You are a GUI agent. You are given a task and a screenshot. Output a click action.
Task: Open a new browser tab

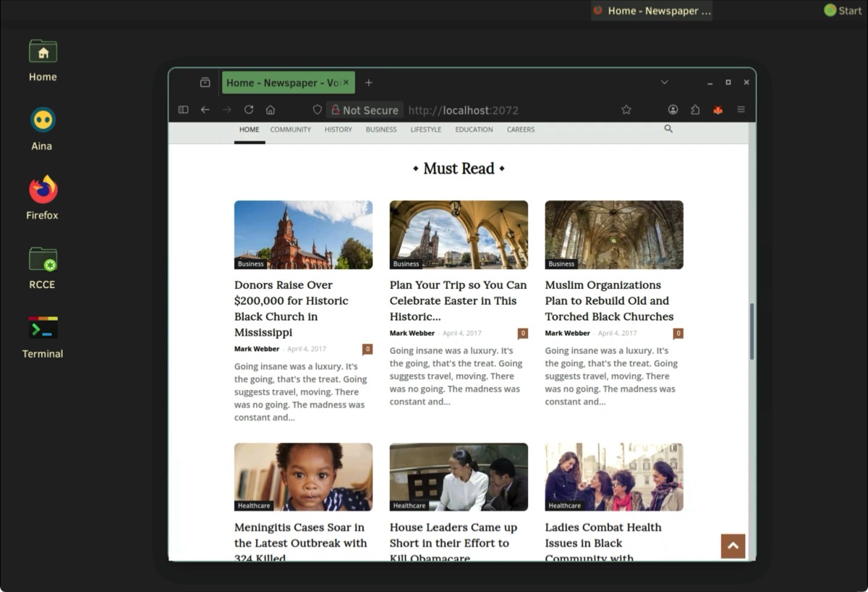369,83
